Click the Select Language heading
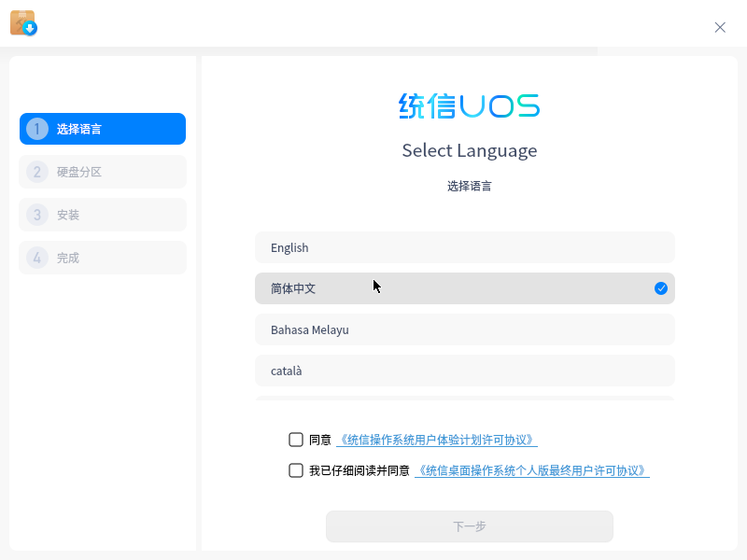 point(470,150)
